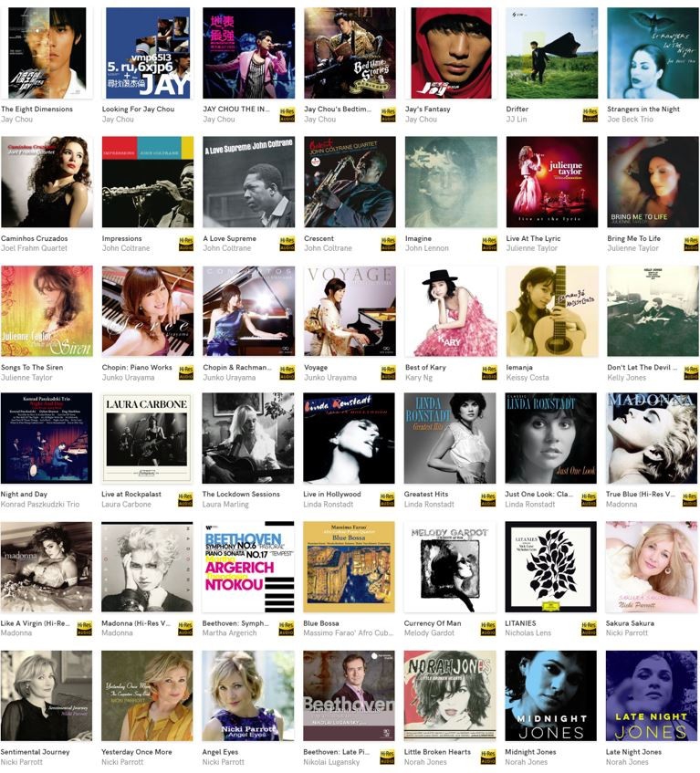Select artist name Keissy Costa

point(527,378)
